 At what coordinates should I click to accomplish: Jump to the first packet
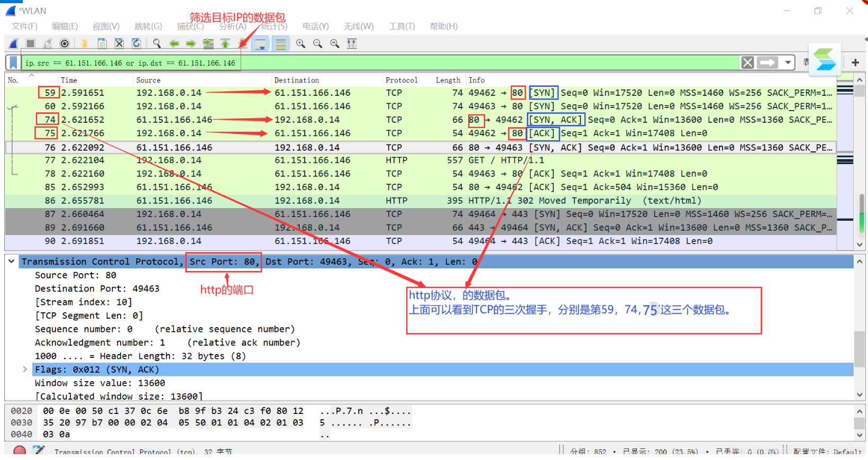click(x=225, y=44)
